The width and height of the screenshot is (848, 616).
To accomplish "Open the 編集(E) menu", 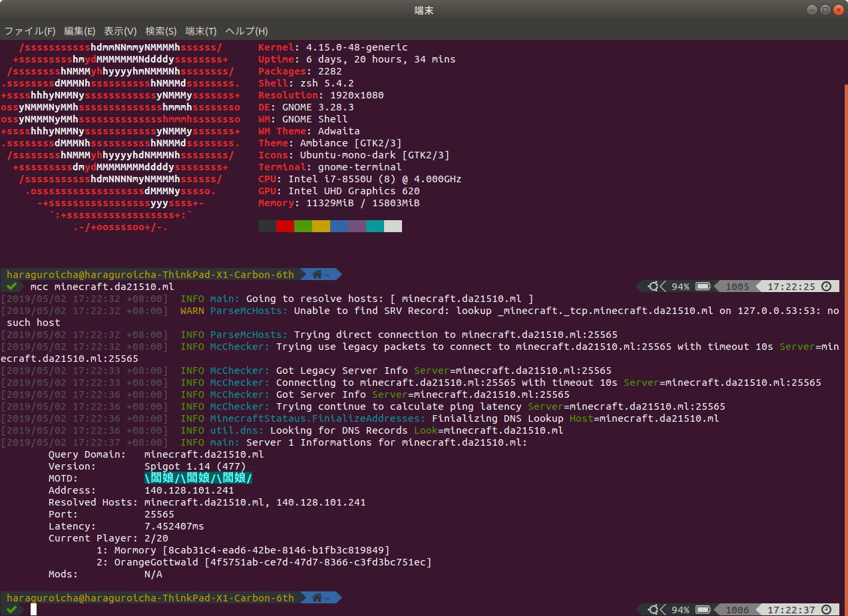I will click(x=79, y=31).
